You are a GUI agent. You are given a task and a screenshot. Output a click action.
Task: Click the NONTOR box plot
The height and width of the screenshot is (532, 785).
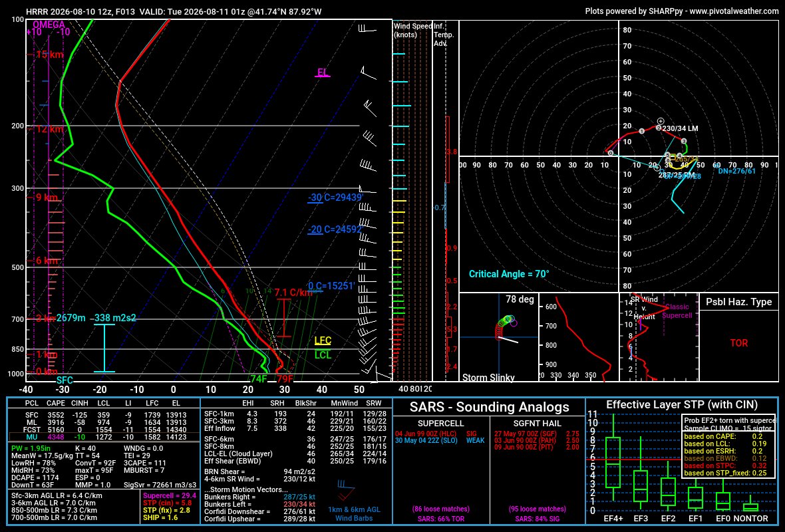pos(750,504)
